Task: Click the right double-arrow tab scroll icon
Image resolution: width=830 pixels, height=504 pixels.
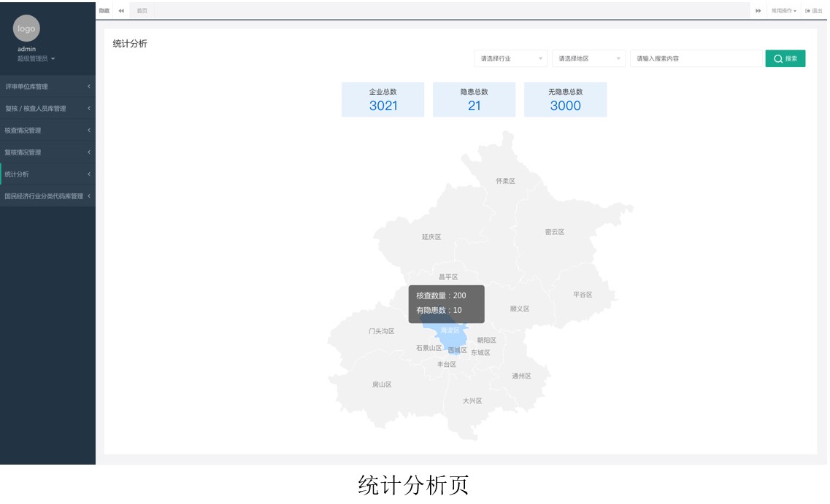Action: (x=760, y=11)
